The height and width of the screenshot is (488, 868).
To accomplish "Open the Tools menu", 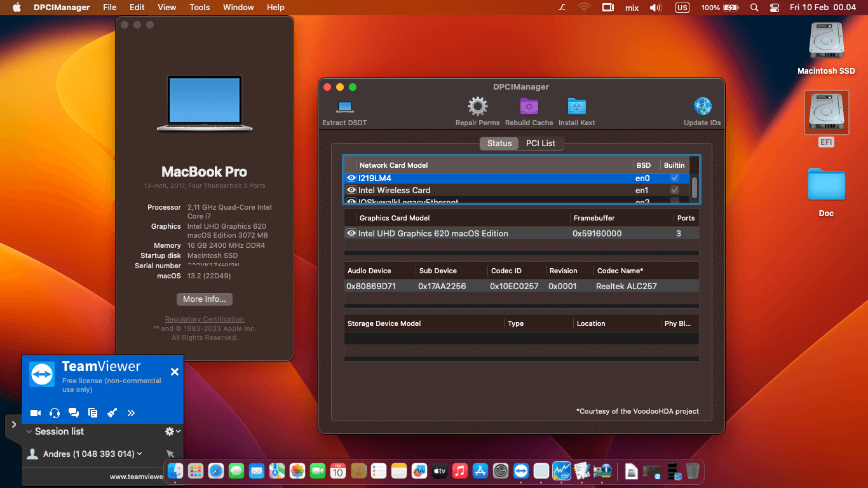I will point(200,8).
